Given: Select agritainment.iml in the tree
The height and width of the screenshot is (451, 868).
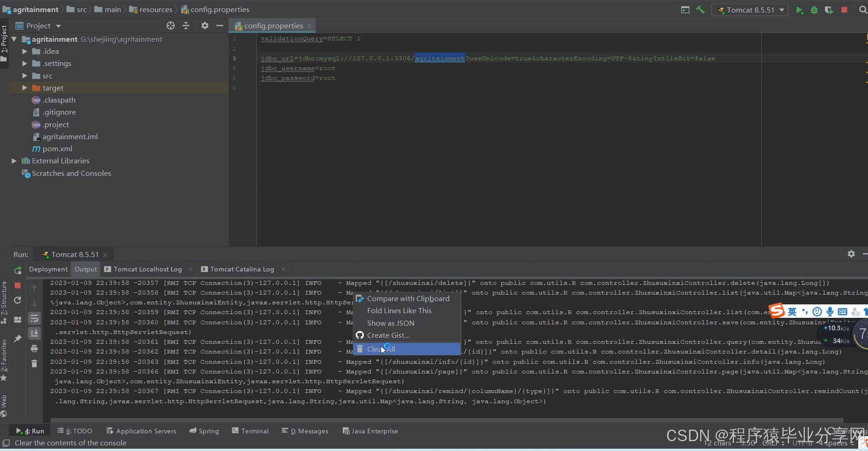Looking at the screenshot, I should pyautogui.click(x=70, y=137).
